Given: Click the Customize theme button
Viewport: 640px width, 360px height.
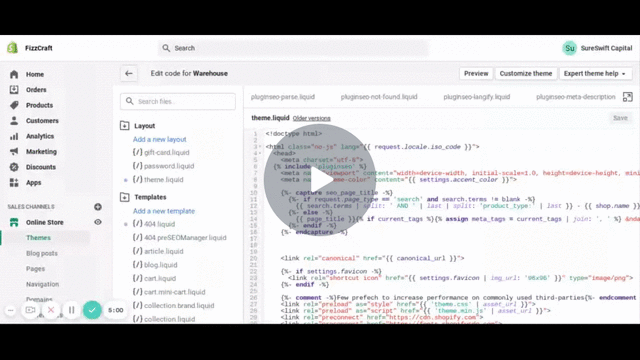Looking at the screenshot, I should 526,73.
